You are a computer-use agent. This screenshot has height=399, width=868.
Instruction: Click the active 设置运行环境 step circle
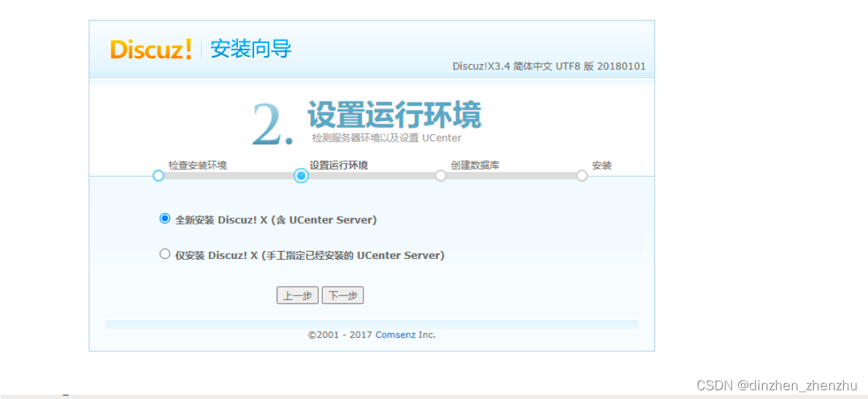(302, 175)
